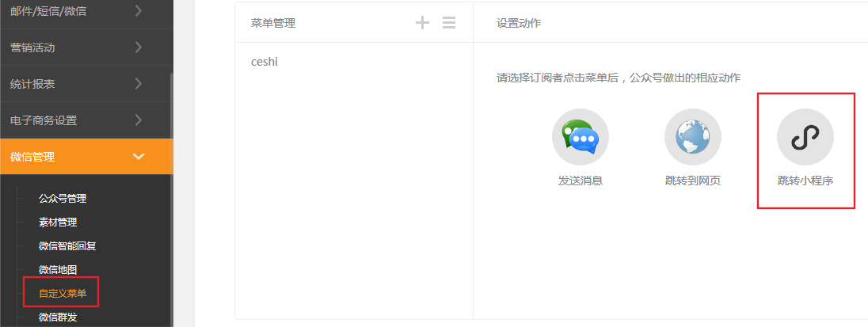Image resolution: width=868 pixels, height=327 pixels.
Task: Open 公众号管理 in the sidebar
Action: click(63, 199)
